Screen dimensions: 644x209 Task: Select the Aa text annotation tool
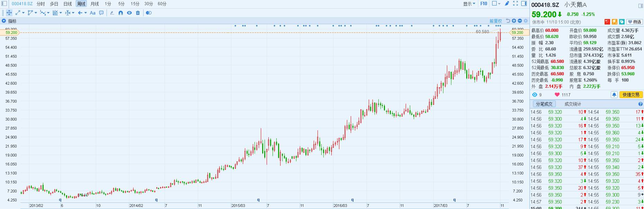93,13
